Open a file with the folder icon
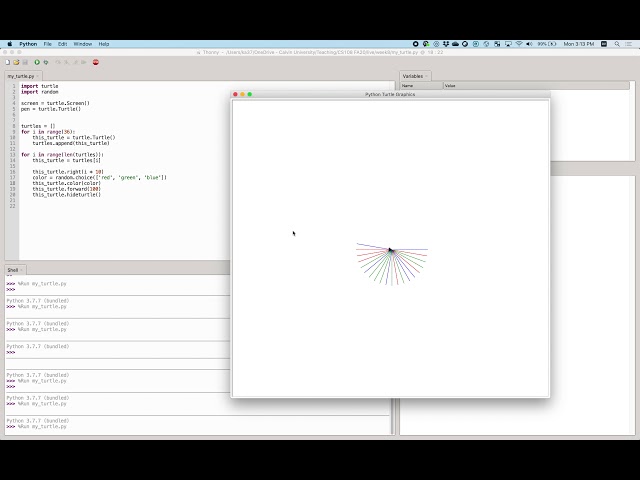 (16, 62)
